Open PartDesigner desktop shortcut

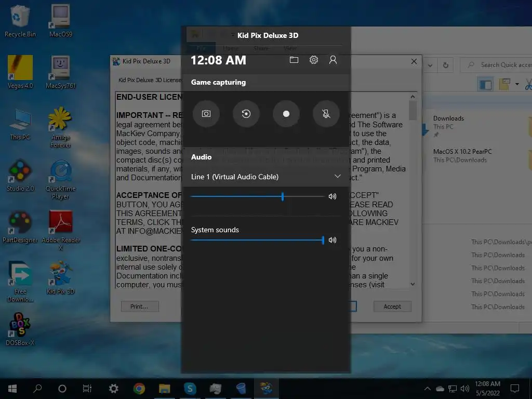click(x=20, y=228)
